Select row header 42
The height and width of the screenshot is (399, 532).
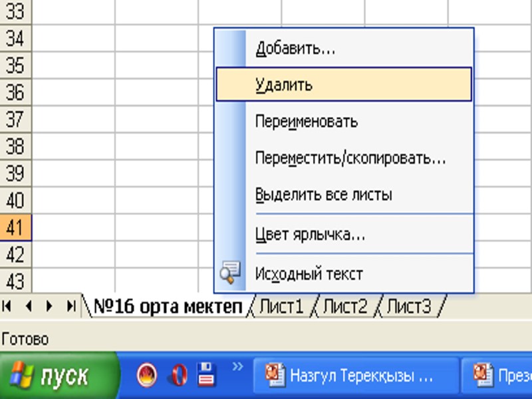15,255
